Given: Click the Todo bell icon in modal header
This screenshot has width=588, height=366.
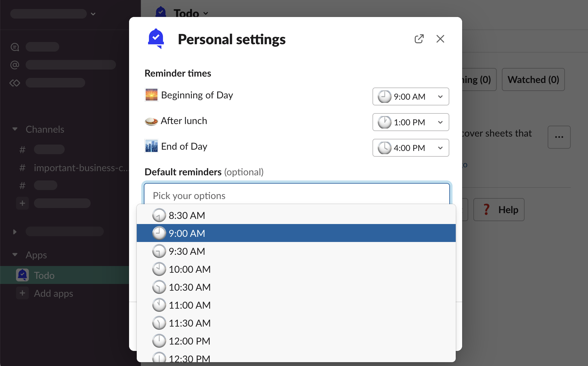Looking at the screenshot, I should click(156, 39).
